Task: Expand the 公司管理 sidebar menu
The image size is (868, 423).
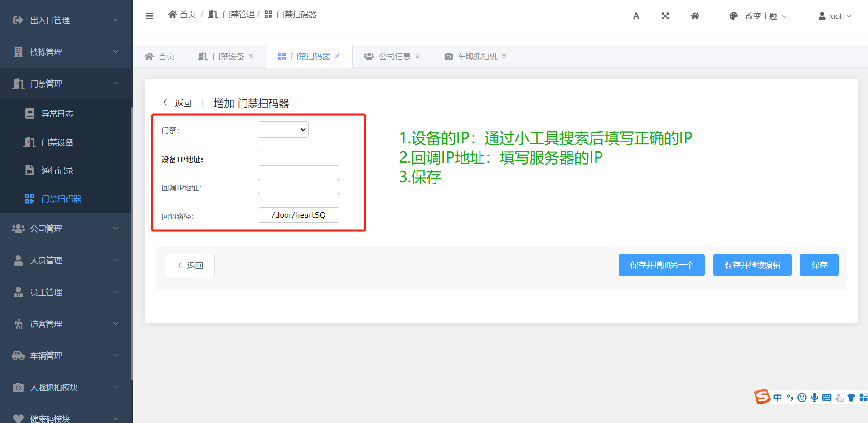Action: (66, 229)
